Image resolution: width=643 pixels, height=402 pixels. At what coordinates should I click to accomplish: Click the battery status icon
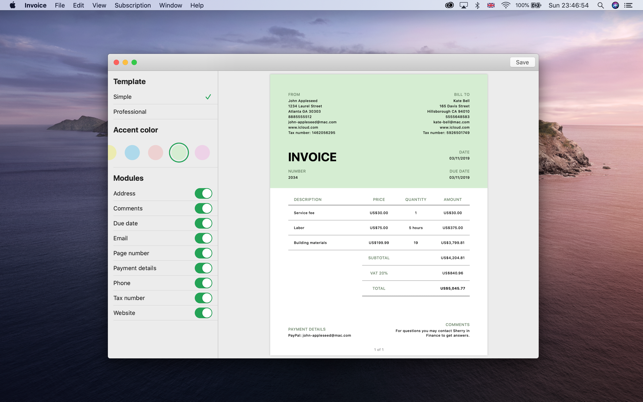coord(536,5)
